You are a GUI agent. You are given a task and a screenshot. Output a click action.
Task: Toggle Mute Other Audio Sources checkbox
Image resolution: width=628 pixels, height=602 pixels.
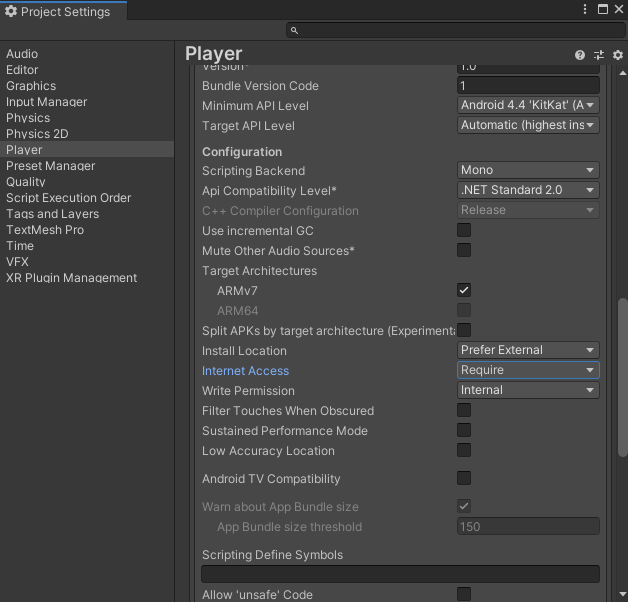464,250
